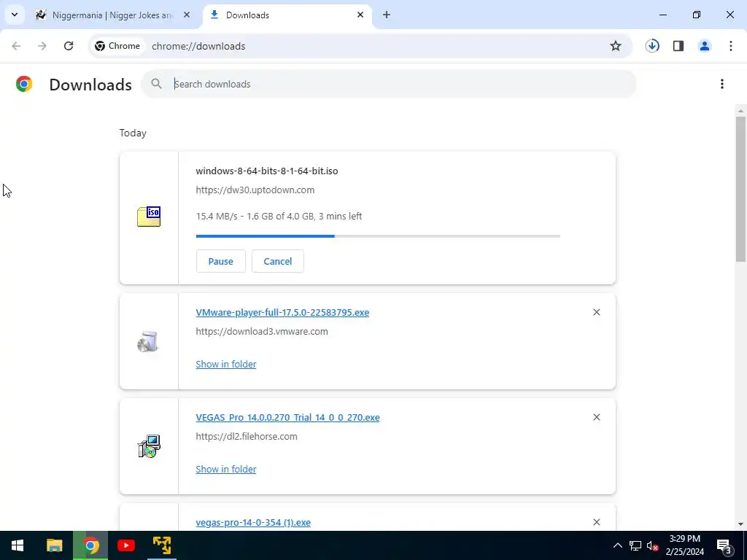Click the scrollbar down arrow
Viewport: 747px width, 560px height.
coord(740,525)
